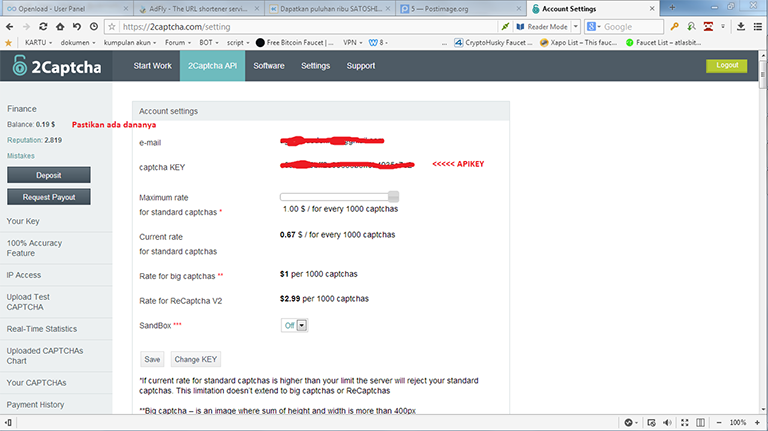Bookmark this page with the star icon
Viewport: 768px width, 431px height.
[112, 27]
